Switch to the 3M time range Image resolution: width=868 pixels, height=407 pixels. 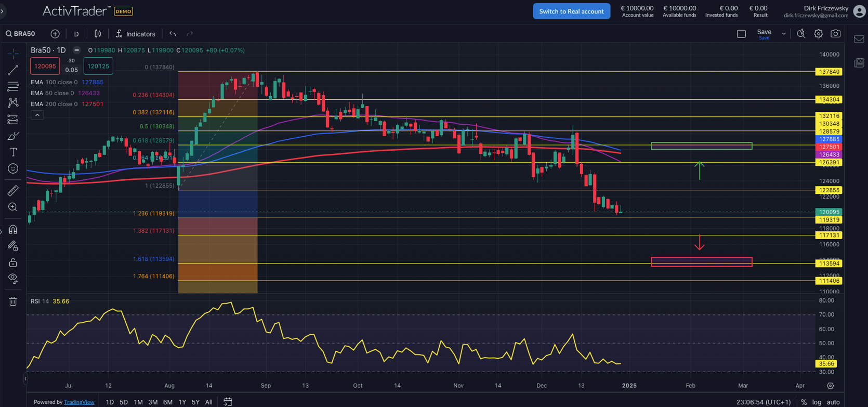(153, 402)
